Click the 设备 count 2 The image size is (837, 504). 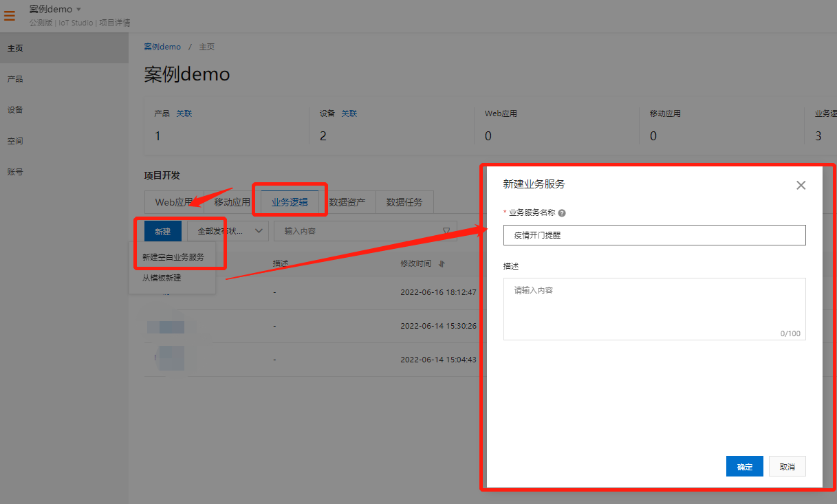click(x=323, y=136)
